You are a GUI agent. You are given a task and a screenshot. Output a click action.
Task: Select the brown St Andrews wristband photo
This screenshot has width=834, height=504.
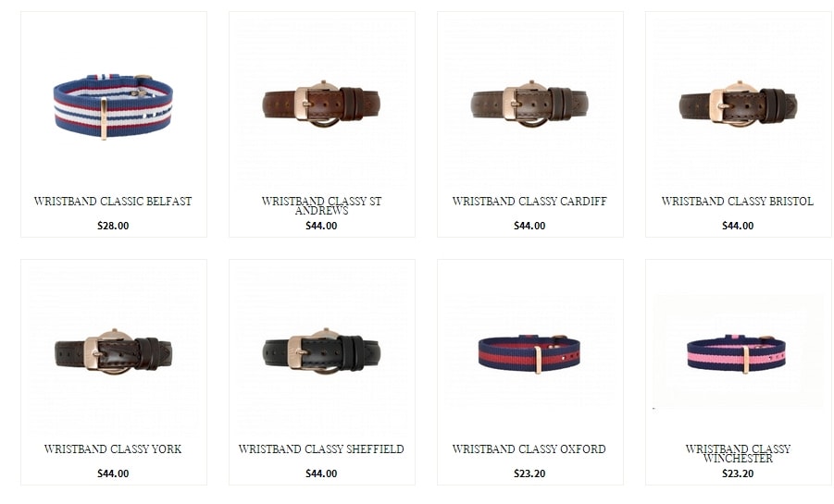click(321, 104)
